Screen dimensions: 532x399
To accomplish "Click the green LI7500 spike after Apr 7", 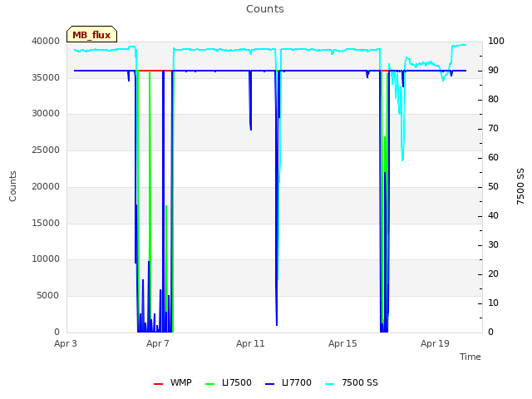I will click(166, 258).
